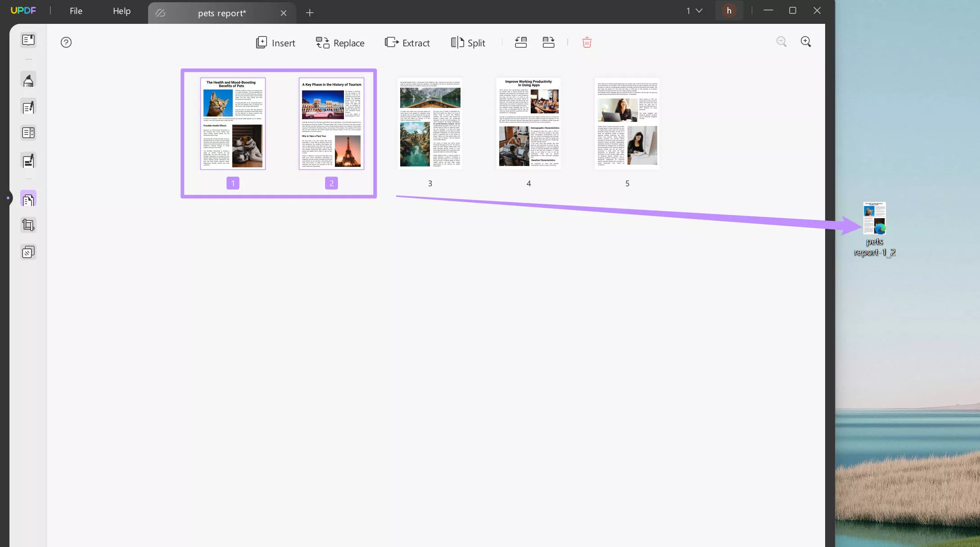Screen dimensions: 980x547
Task: Zoom out the page thumbnails
Action: click(x=781, y=42)
